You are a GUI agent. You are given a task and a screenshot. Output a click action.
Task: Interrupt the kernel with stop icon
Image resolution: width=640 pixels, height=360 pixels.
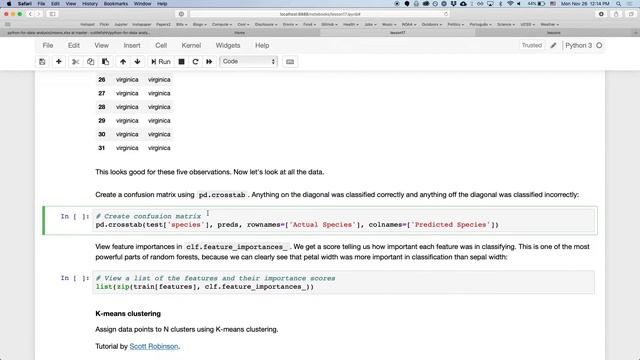tap(182, 62)
